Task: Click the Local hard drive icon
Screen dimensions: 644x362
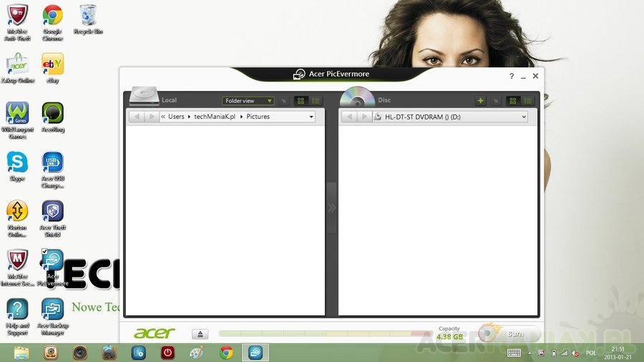Action: [144, 96]
